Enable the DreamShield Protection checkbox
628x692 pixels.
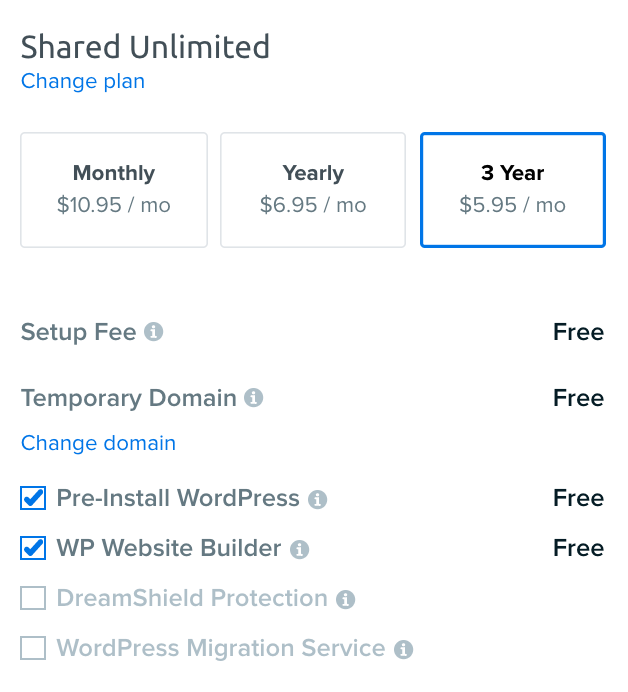click(x=33, y=598)
